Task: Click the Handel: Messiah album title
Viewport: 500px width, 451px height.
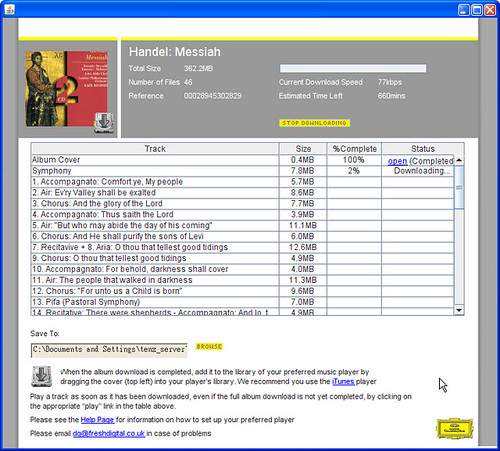Action: pyautogui.click(x=175, y=52)
